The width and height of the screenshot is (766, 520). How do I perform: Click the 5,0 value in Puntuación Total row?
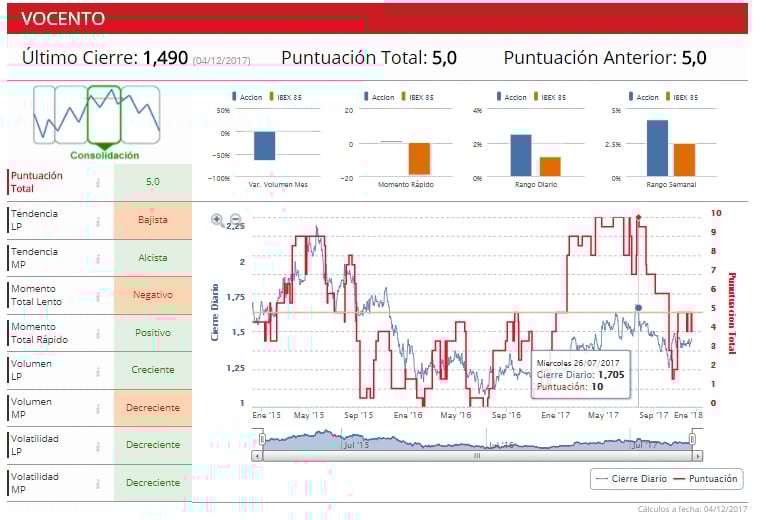(153, 182)
